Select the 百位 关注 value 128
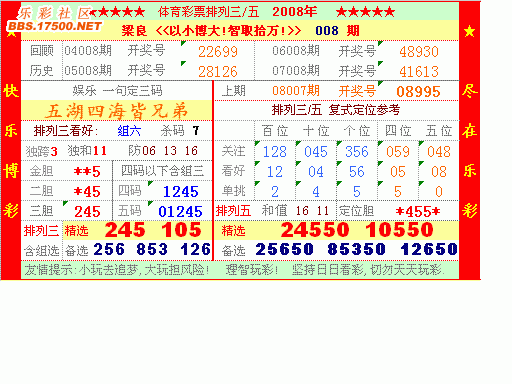This screenshot has height=384, width=512. (275, 152)
